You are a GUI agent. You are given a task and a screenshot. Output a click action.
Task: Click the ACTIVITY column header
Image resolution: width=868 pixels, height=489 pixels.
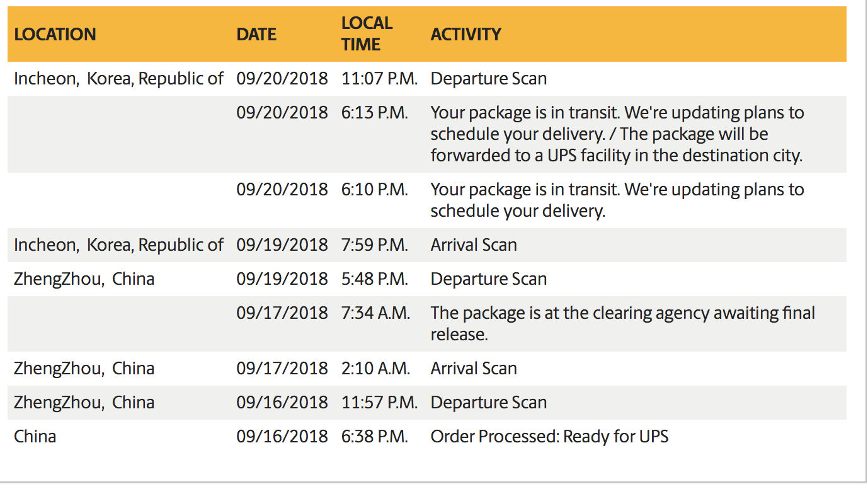(465, 34)
